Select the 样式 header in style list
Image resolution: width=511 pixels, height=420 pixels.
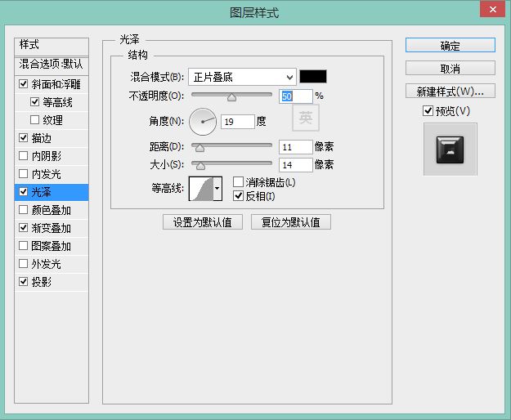click(x=52, y=46)
